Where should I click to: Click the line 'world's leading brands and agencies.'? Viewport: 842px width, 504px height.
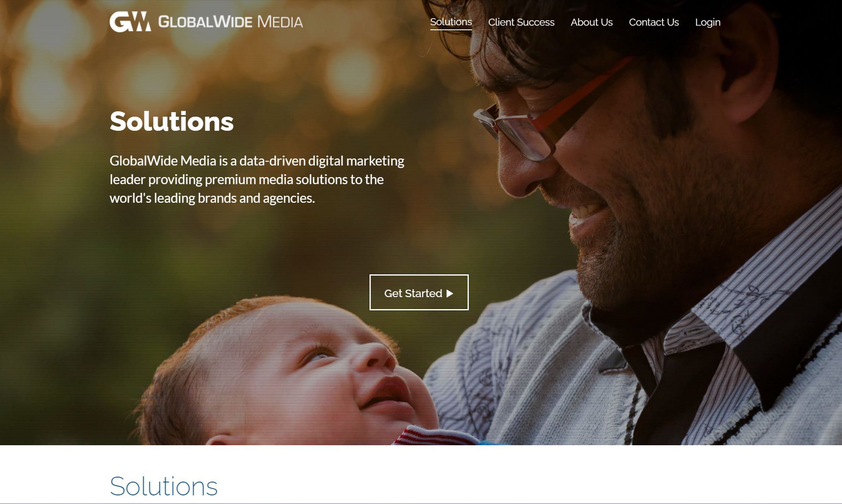(212, 198)
